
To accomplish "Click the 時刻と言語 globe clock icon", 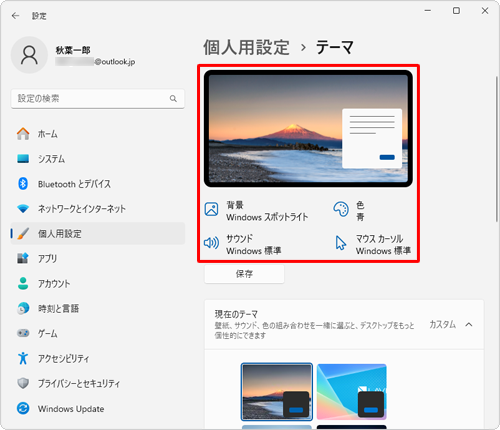I will coord(23,308).
